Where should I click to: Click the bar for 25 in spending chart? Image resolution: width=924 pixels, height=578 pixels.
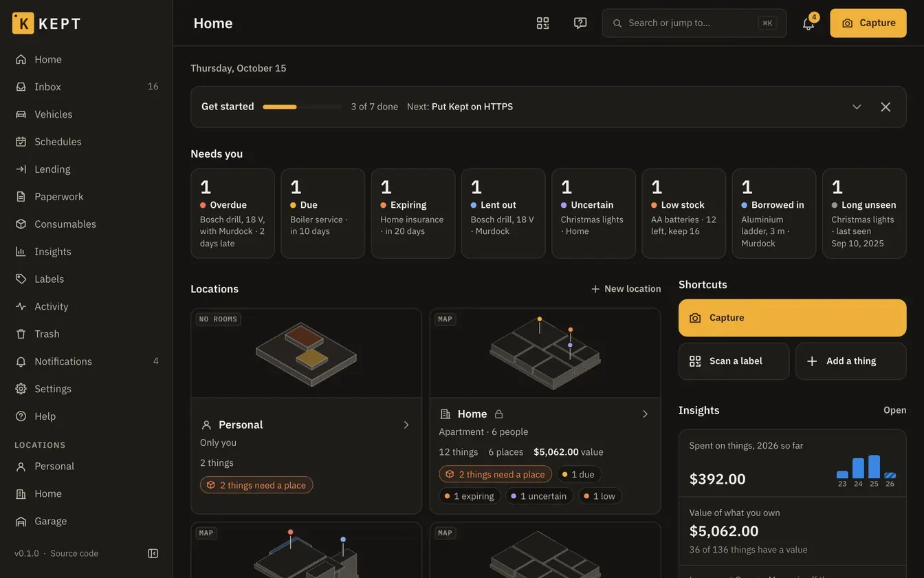pos(874,467)
